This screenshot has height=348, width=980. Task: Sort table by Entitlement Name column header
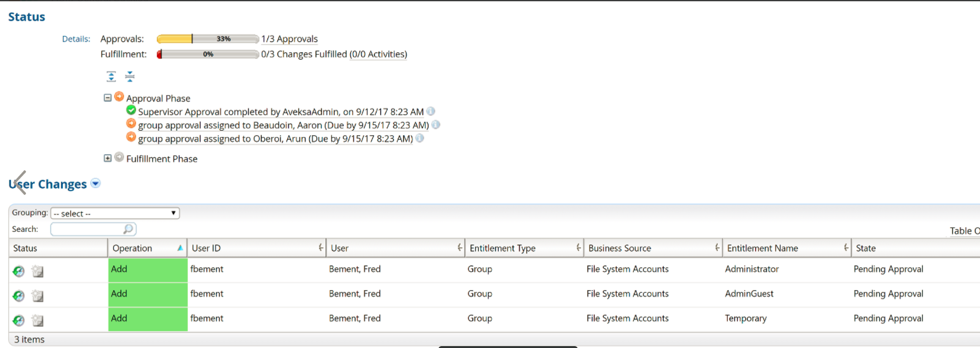click(762, 248)
